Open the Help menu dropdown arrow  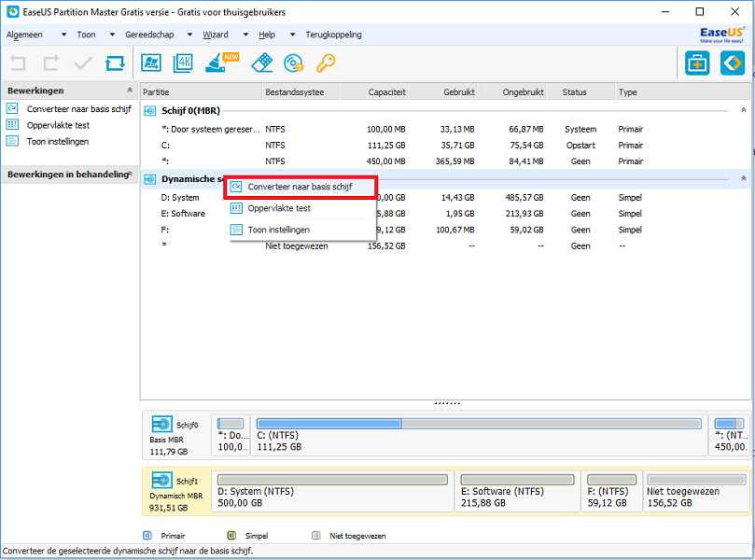292,35
